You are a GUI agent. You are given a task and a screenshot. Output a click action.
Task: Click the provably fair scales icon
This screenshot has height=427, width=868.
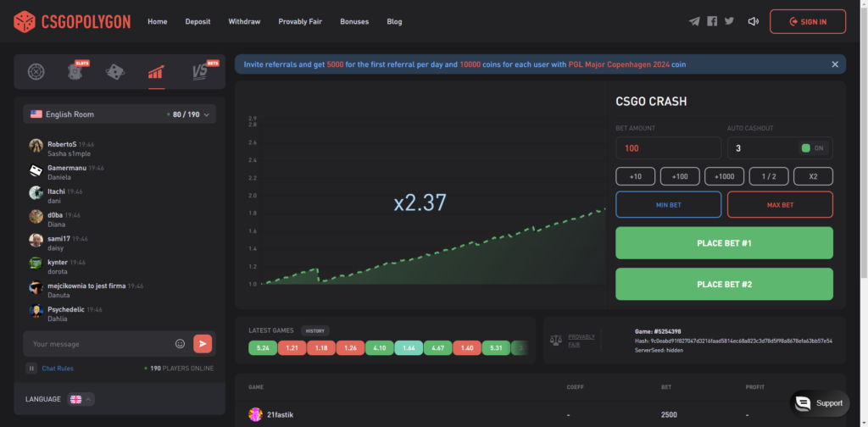tap(555, 341)
